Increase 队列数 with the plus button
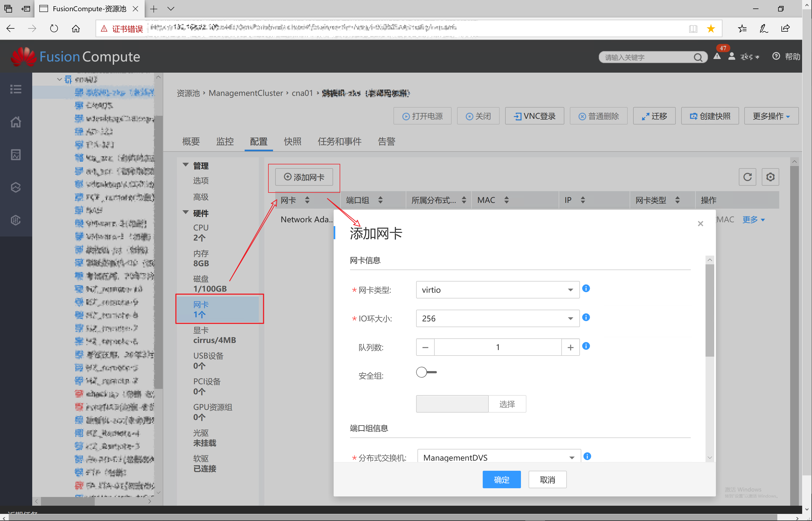Image resolution: width=812 pixels, height=521 pixels. 570,347
